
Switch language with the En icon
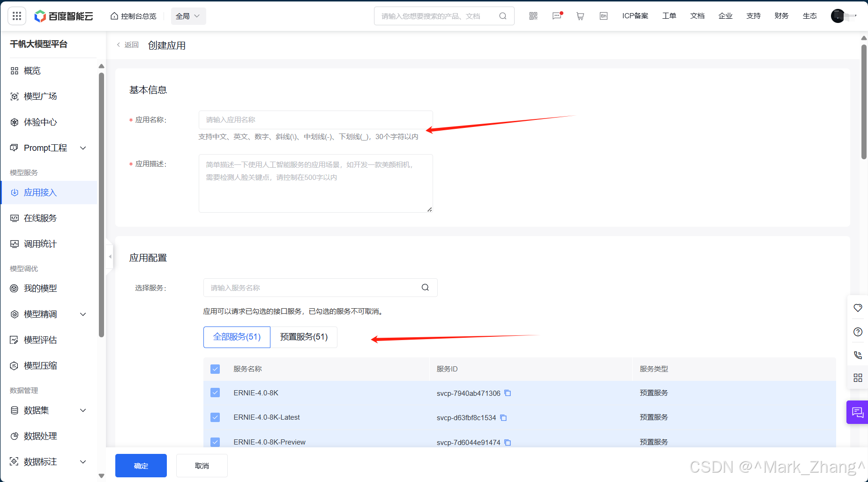604,16
